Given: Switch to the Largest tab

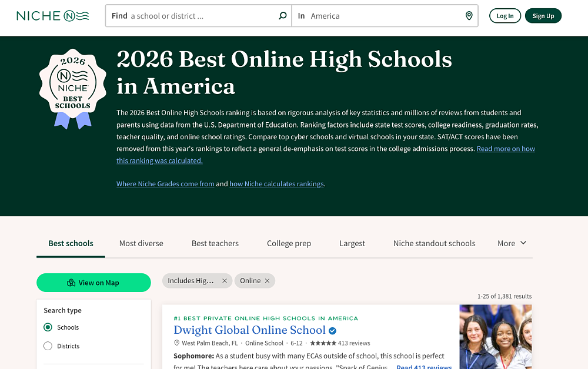Looking at the screenshot, I should point(352,243).
